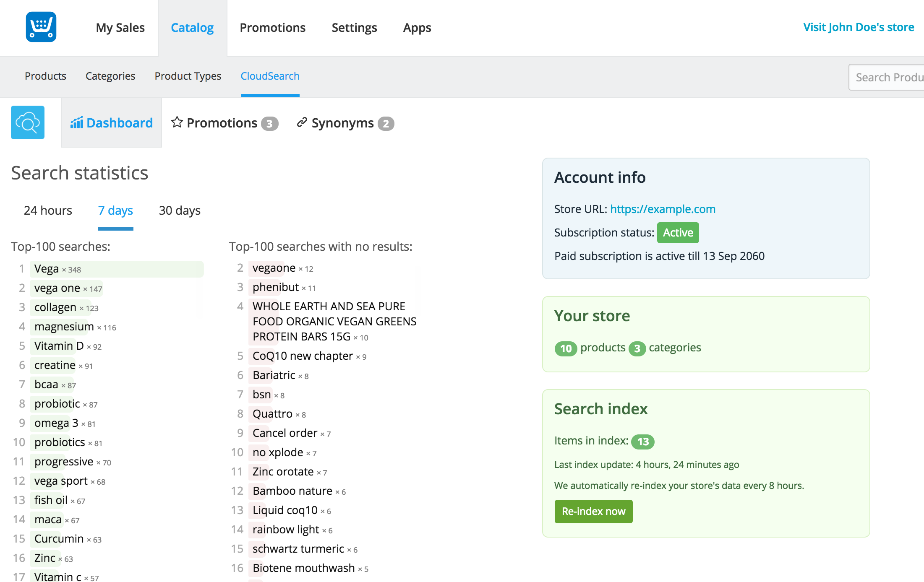This screenshot has height=582, width=924.
Task: Switch to the Categories subtab
Action: (x=110, y=76)
